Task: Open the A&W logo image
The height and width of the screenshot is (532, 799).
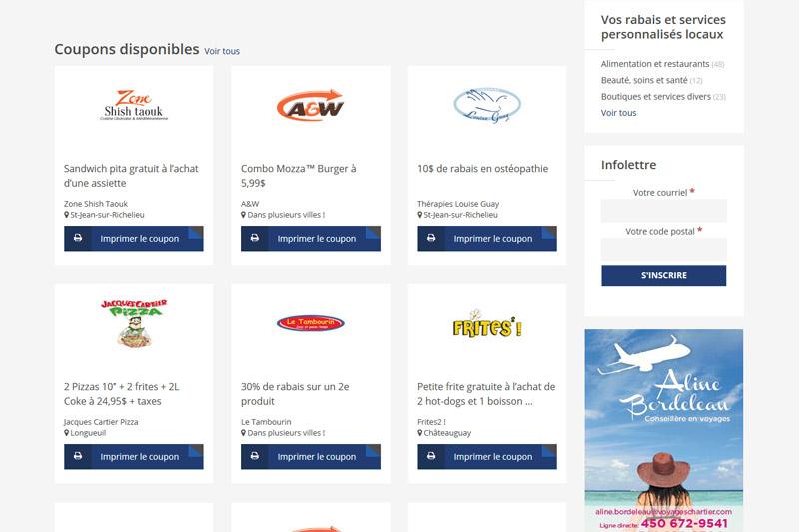Action: [x=311, y=106]
